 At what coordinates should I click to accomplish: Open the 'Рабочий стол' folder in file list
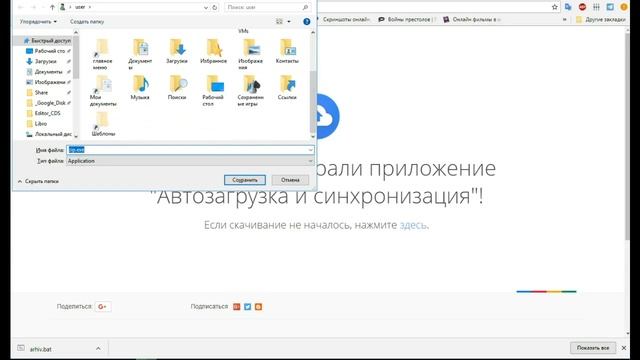coord(213,91)
